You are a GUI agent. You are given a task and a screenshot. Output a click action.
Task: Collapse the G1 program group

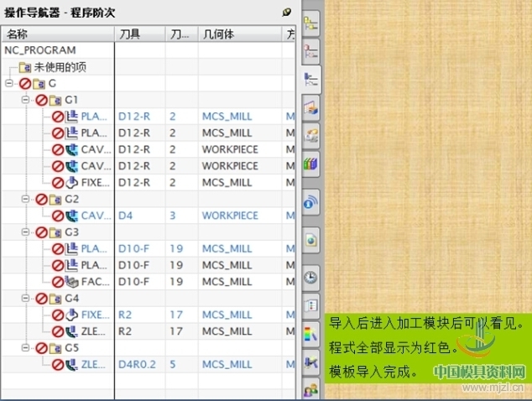pyautogui.click(x=25, y=100)
